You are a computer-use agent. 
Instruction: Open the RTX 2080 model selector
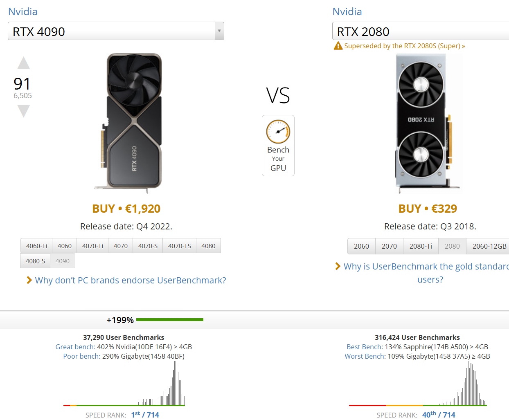[421, 31]
